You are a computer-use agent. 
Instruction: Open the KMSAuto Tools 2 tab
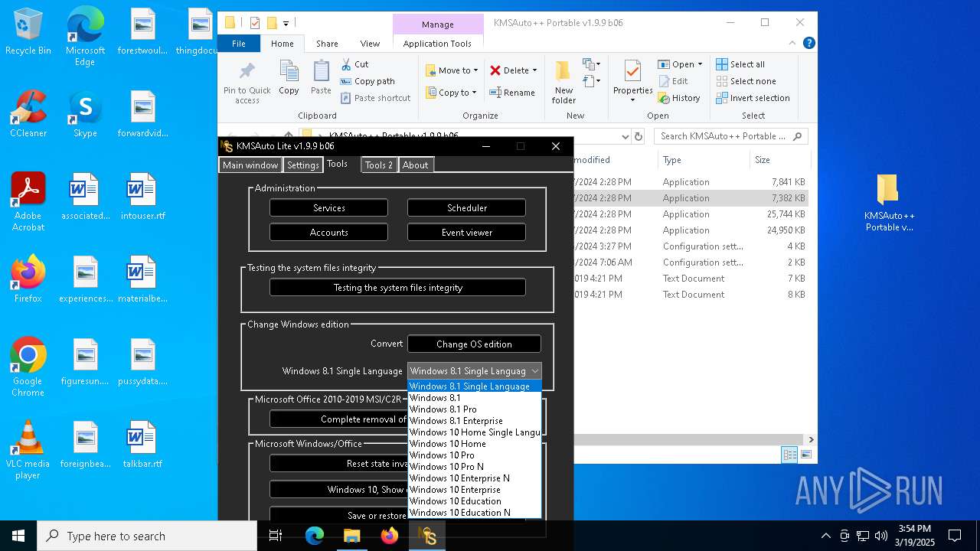(x=379, y=165)
